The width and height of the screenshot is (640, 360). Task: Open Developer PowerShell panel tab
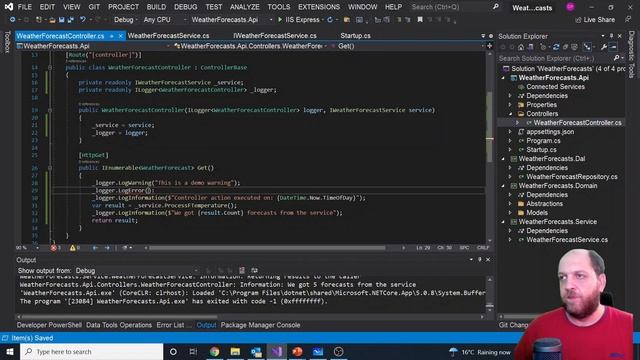click(x=49, y=325)
